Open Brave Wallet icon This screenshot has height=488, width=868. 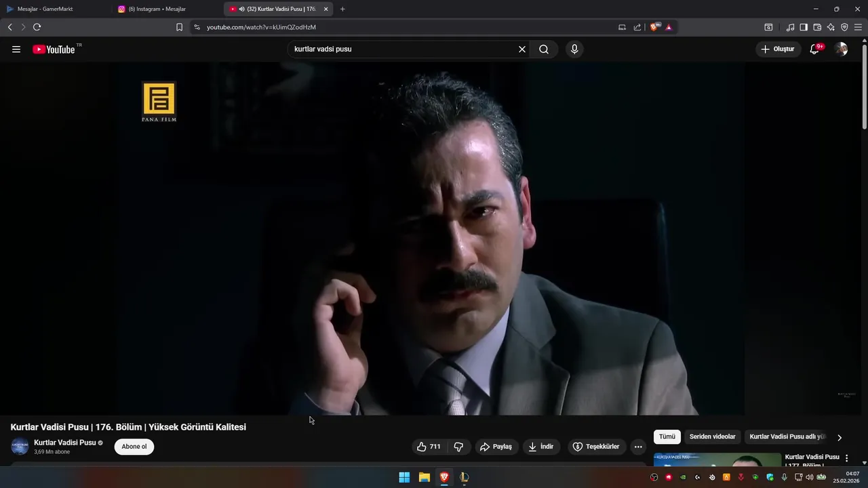pos(817,27)
